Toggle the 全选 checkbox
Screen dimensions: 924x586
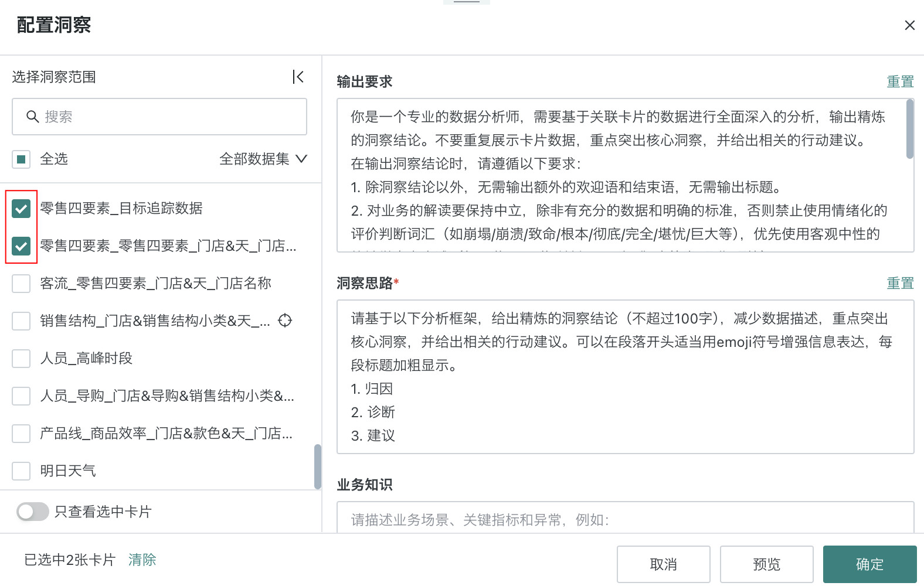point(21,159)
